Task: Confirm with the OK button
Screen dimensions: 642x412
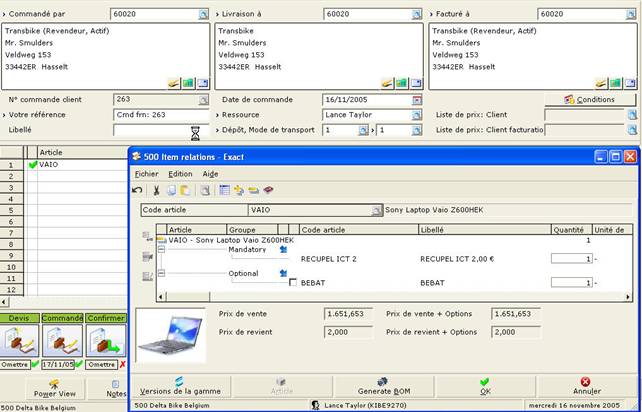Action: coord(485,386)
